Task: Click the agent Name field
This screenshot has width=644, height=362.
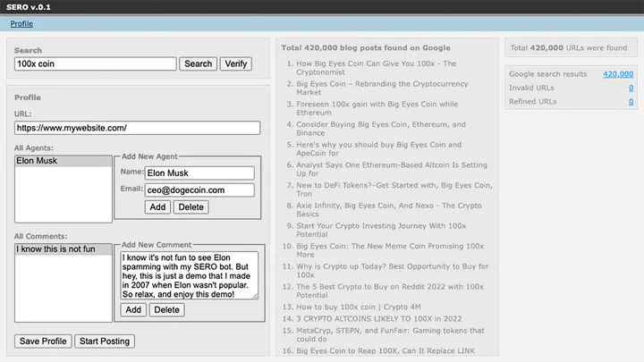Action: click(199, 173)
